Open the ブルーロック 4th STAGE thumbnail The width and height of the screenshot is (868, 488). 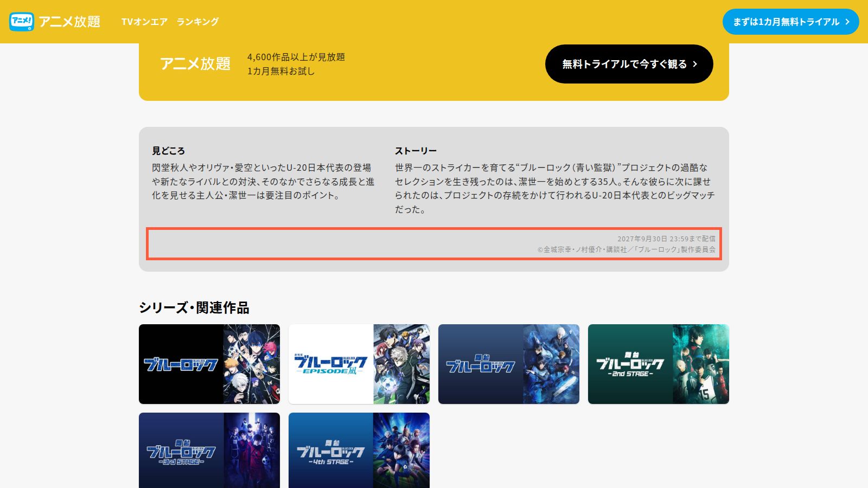[359, 451]
